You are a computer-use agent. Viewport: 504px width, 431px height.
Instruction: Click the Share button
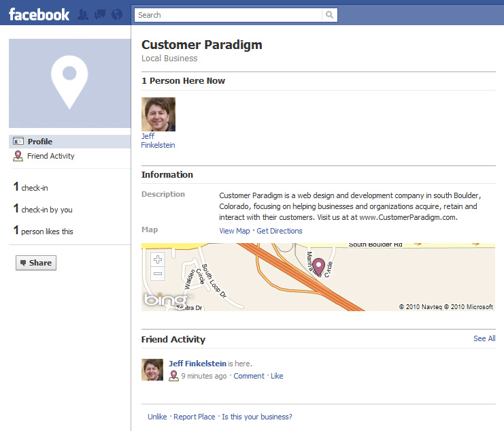tap(36, 263)
